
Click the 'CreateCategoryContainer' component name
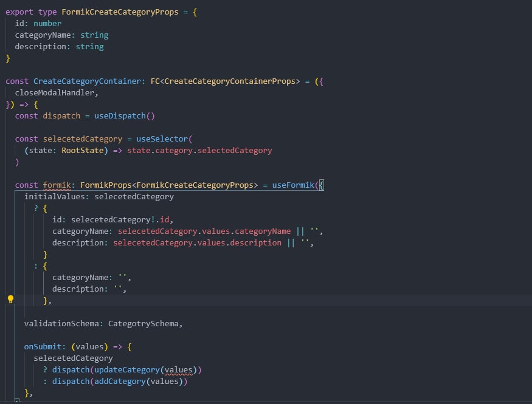(87, 81)
